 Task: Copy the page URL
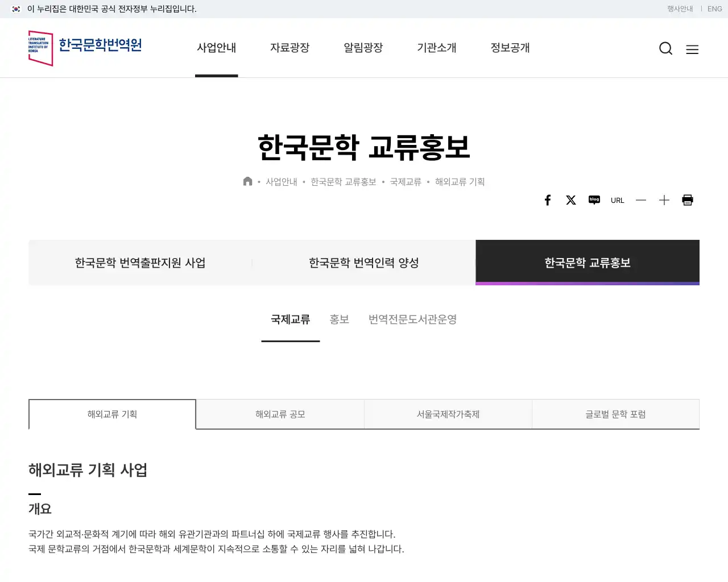coord(617,199)
